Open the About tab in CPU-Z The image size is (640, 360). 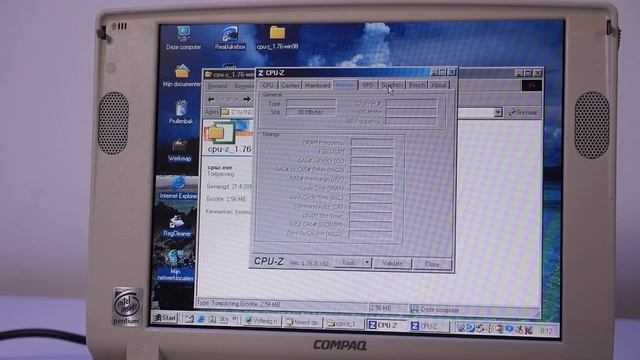(439, 85)
